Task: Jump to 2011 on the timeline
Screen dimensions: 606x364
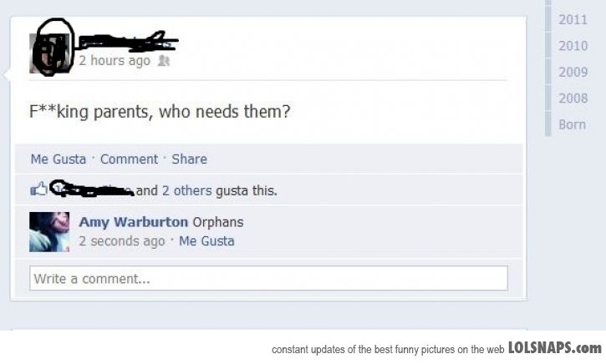Action: point(573,20)
